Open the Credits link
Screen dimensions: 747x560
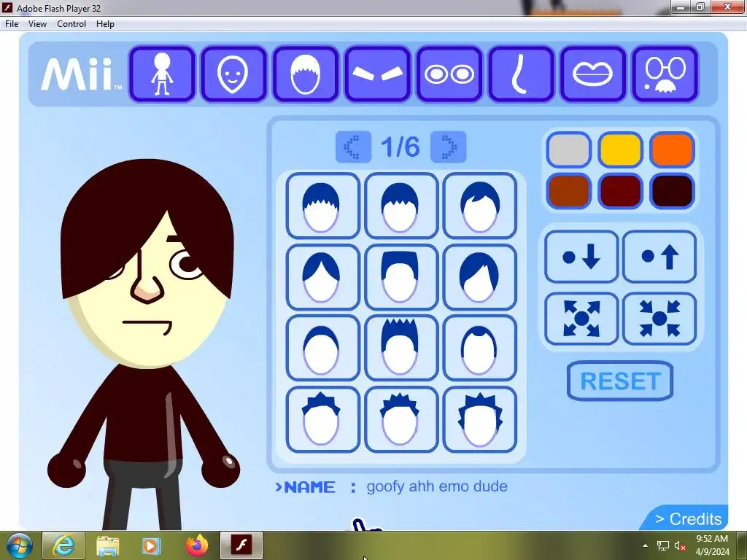(x=688, y=518)
